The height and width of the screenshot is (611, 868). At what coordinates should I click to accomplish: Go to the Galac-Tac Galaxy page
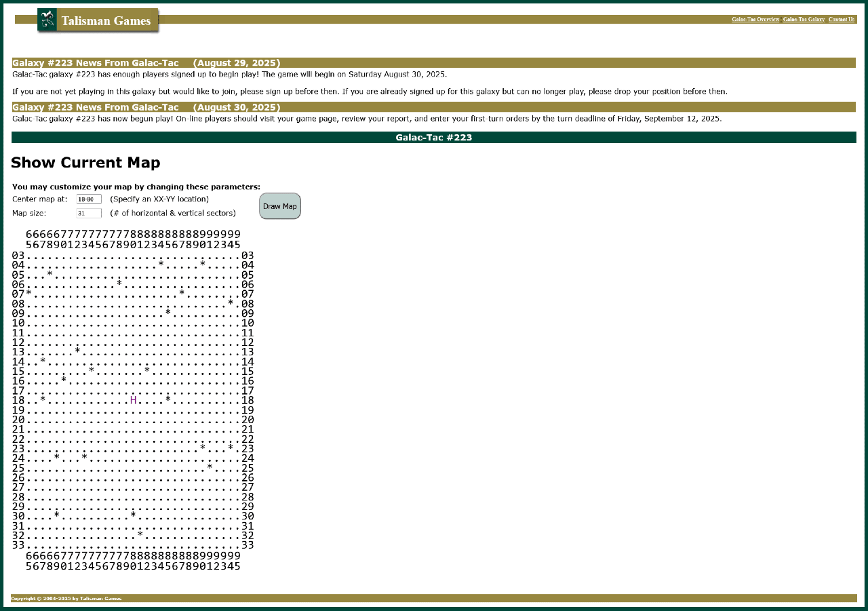[x=804, y=20]
